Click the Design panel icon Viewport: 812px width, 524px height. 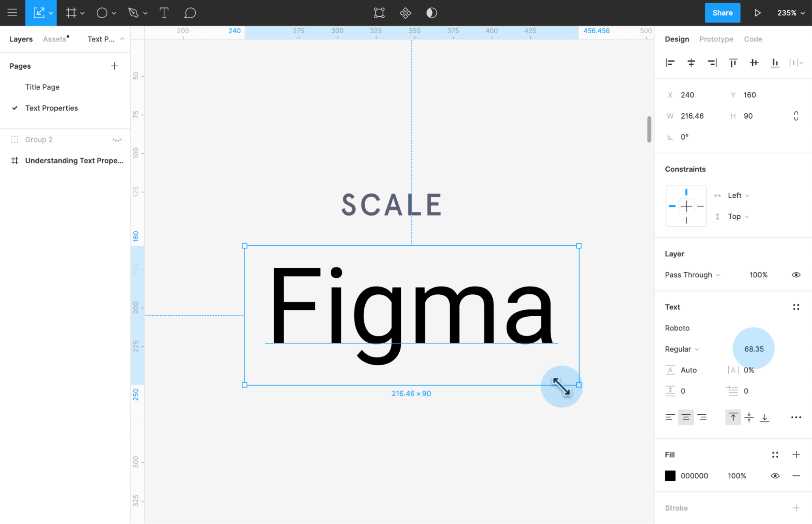point(677,39)
